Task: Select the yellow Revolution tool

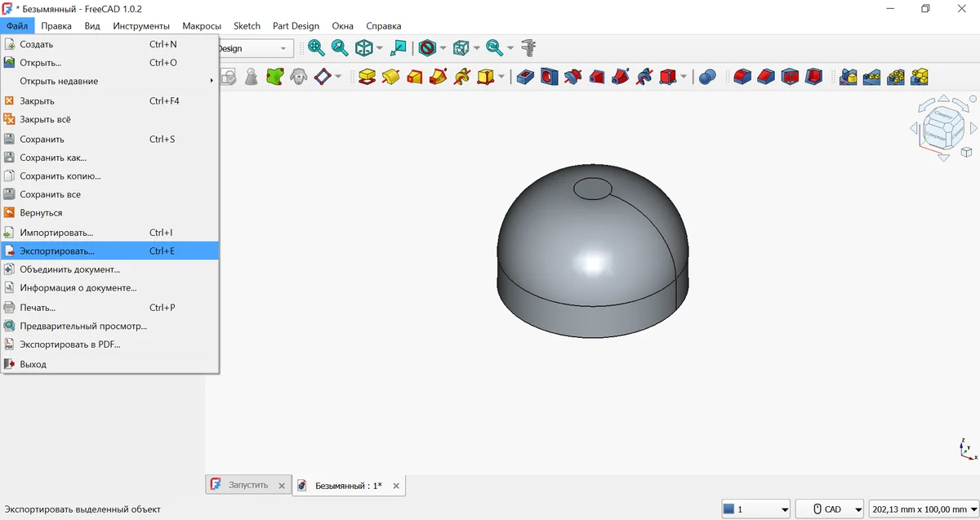Action: point(391,77)
